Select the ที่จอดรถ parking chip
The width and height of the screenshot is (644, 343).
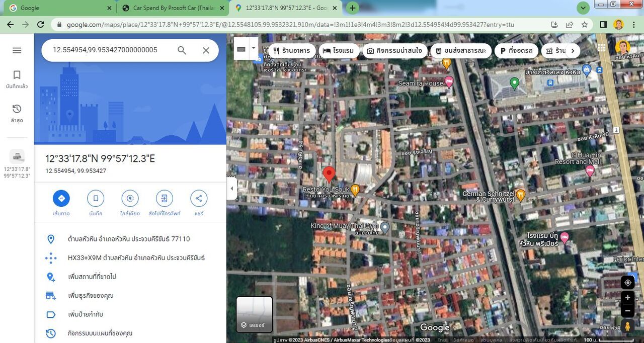tap(517, 51)
